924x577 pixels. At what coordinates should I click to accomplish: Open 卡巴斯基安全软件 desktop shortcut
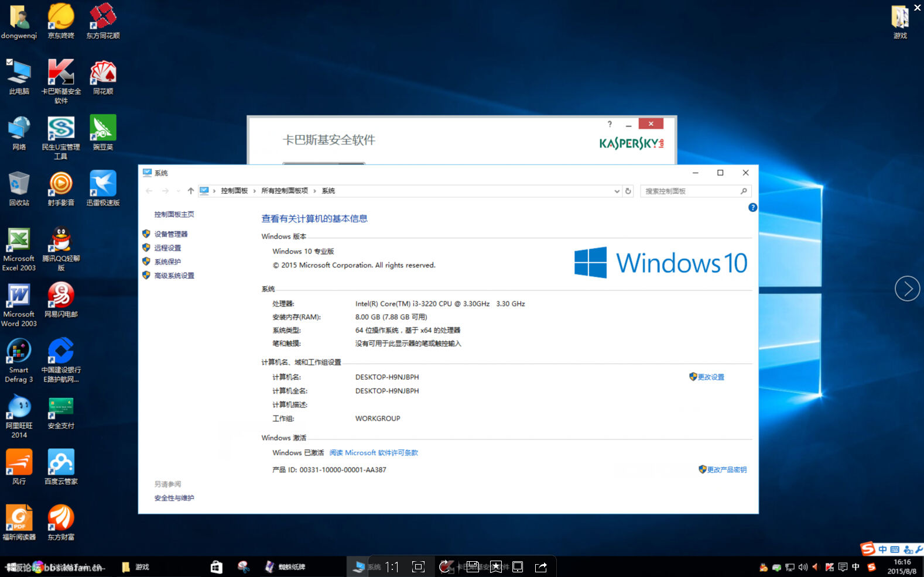tap(61, 81)
